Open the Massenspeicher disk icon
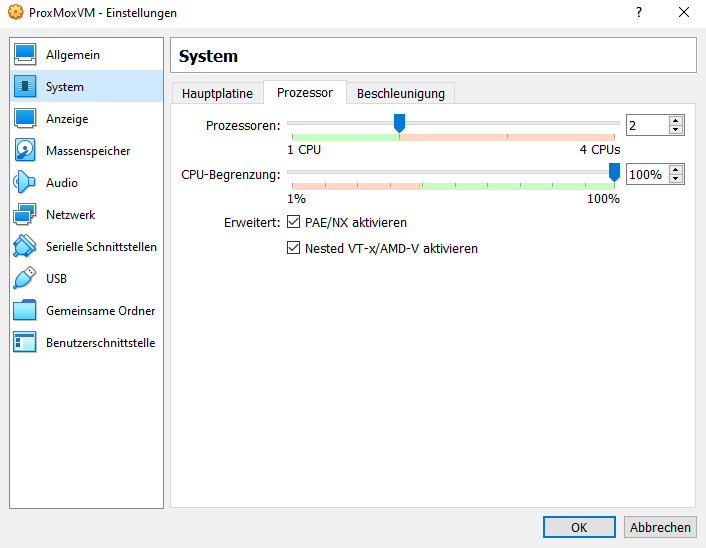706x548 pixels. [x=25, y=150]
